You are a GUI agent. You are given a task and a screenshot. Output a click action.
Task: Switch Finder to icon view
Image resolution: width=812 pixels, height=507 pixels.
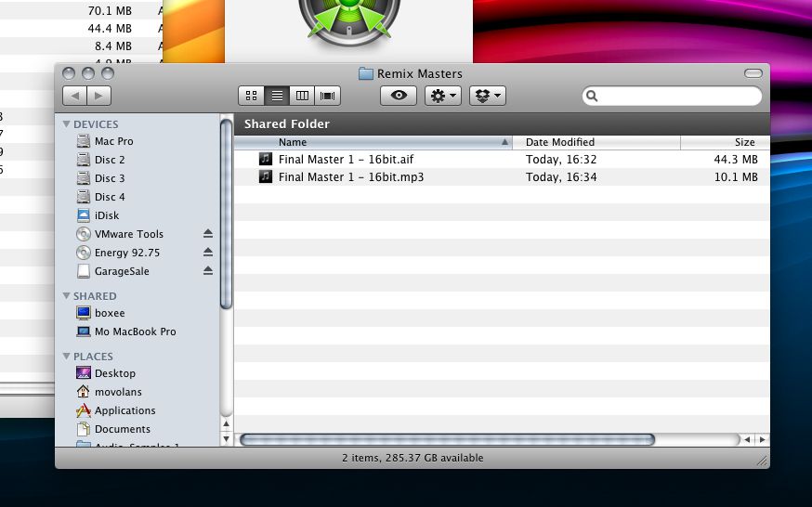(251, 96)
